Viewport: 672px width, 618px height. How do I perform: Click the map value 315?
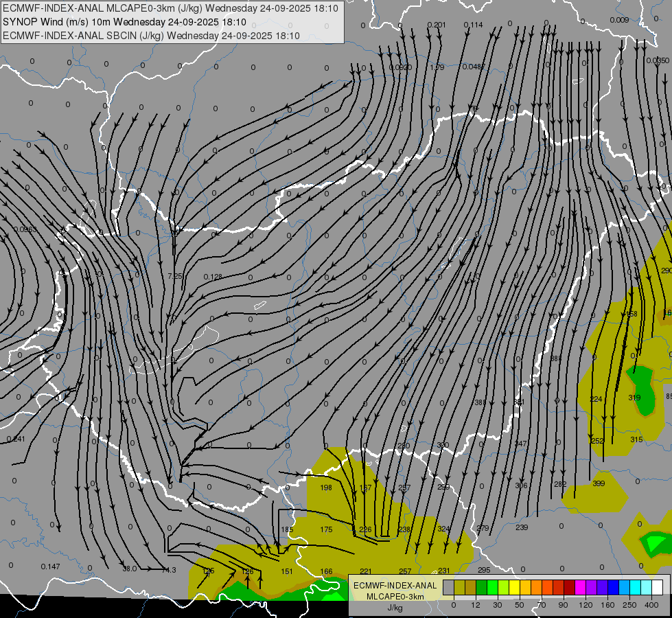[636, 439]
